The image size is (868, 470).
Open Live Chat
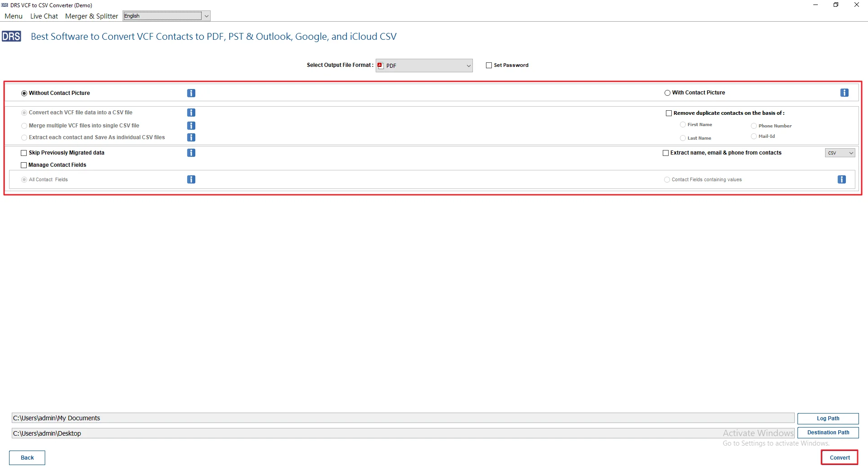tap(44, 16)
